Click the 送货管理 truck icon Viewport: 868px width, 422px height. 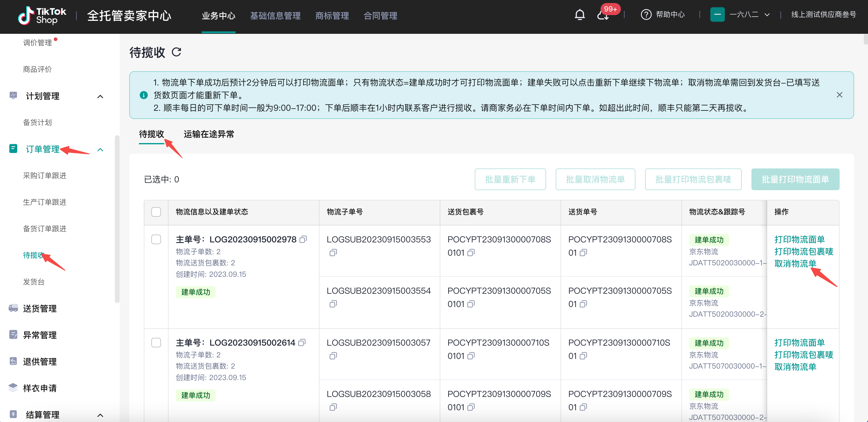point(13,308)
